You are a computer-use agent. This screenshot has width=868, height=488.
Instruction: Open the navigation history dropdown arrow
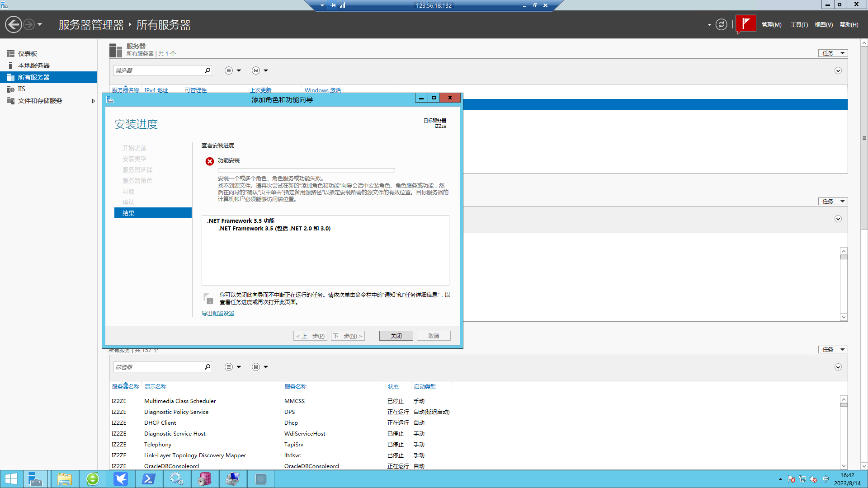[40, 24]
